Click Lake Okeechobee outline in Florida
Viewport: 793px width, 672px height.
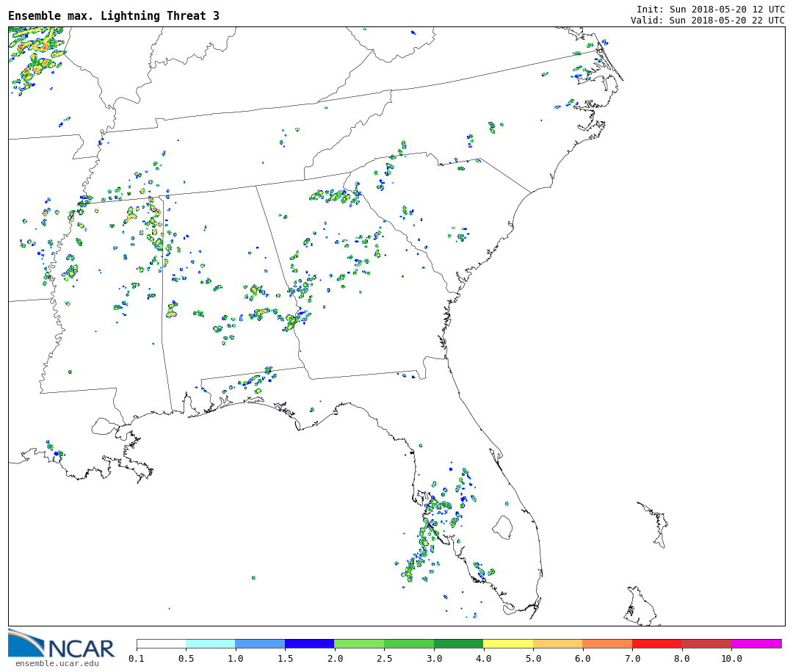point(502,527)
